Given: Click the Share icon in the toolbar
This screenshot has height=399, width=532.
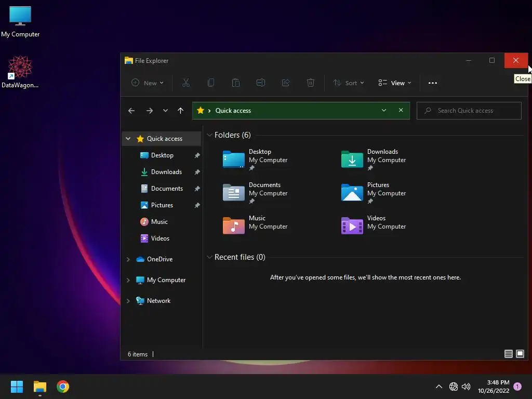Looking at the screenshot, I should 286,83.
